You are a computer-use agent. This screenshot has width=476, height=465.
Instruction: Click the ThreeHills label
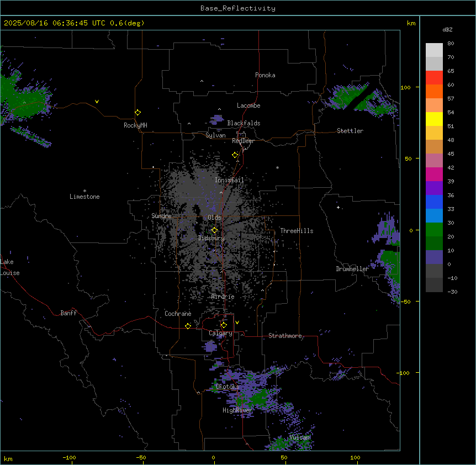click(x=297, y=231)
